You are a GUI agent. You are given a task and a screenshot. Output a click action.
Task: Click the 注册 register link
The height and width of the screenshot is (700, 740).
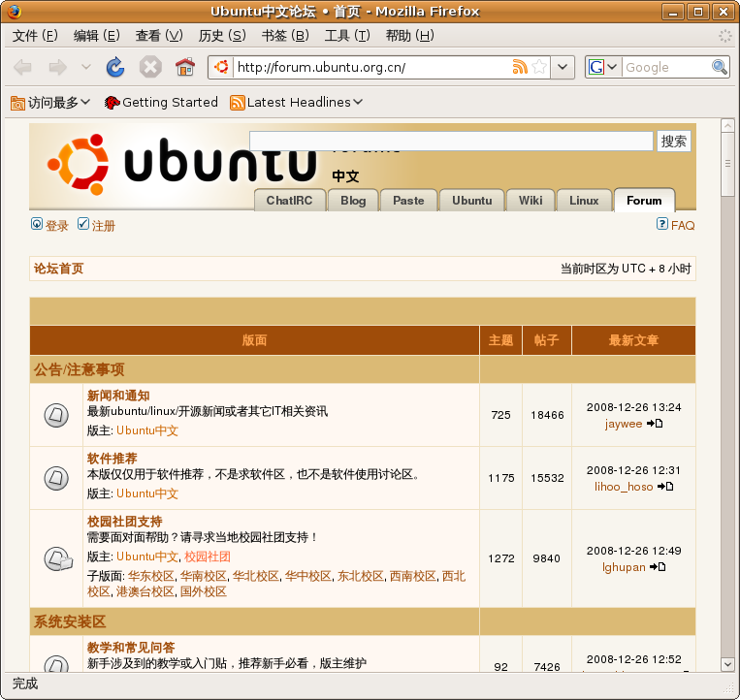104,226
